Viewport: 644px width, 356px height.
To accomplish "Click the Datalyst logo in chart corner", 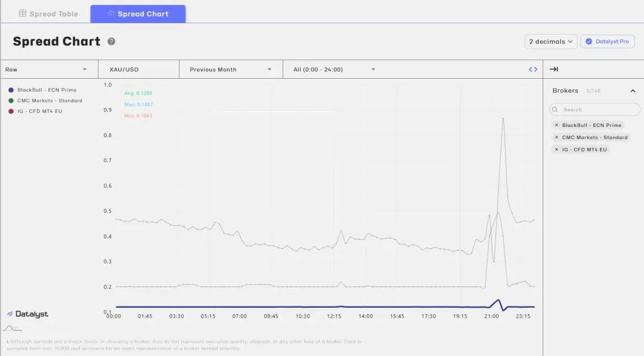I will [27, 314].
